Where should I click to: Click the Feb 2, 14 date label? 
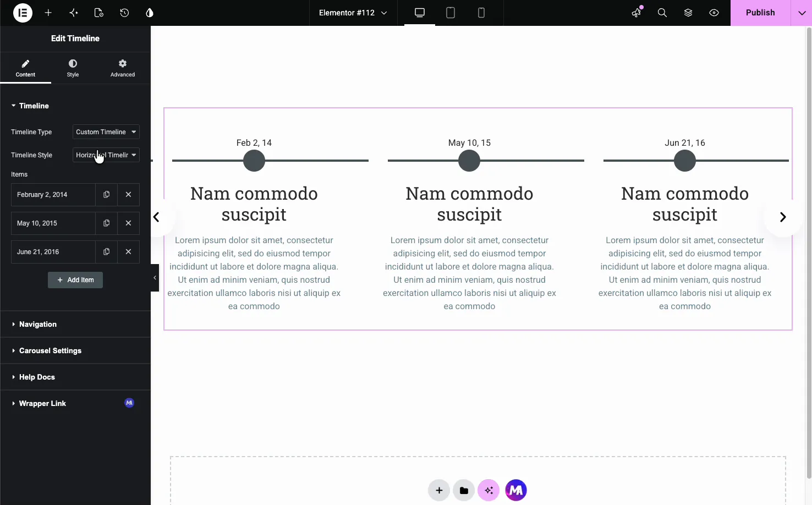254,142
